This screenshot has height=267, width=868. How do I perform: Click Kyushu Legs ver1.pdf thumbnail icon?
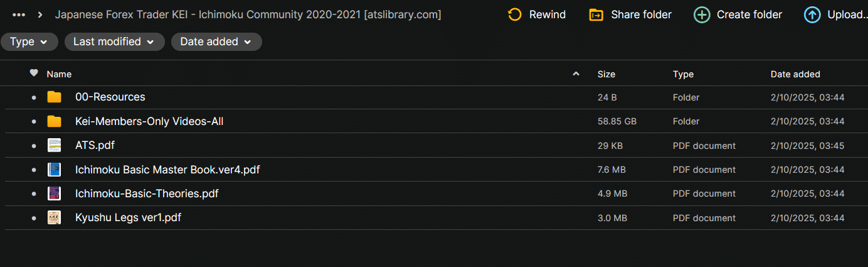coord(55,218)
